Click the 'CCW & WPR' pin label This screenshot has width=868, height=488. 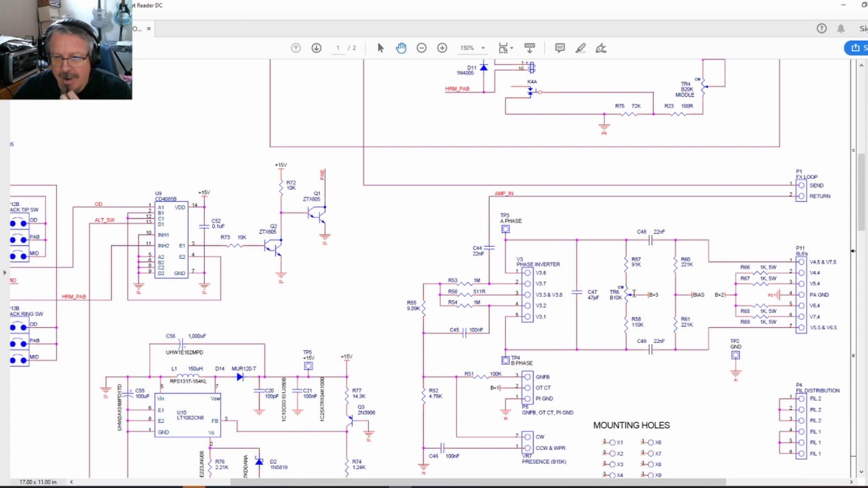[x=550, y=448]
